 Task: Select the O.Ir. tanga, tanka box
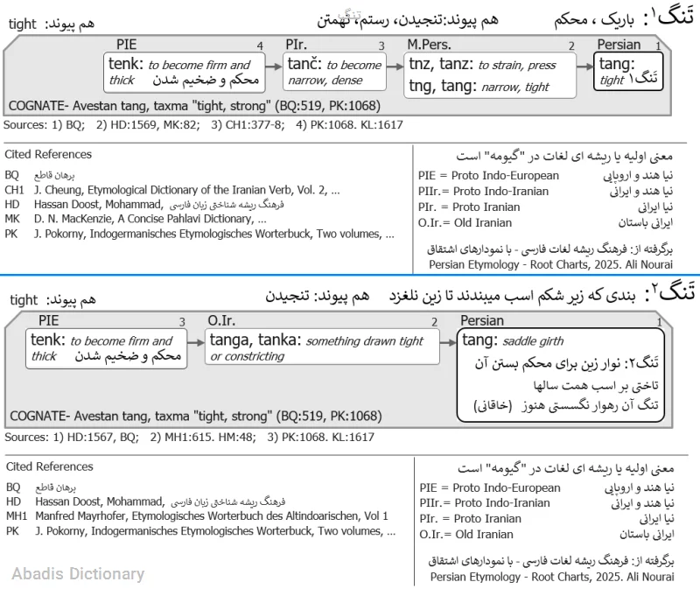(322, 347)
